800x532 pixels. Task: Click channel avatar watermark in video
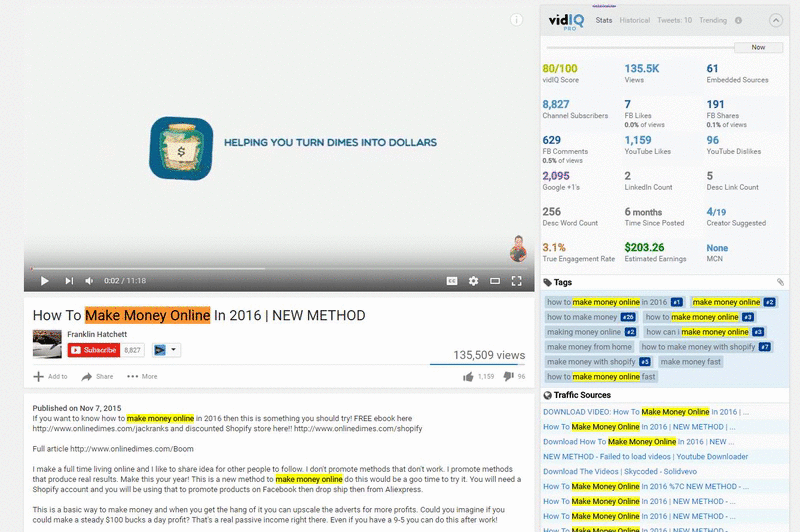[x=518, y=249]
